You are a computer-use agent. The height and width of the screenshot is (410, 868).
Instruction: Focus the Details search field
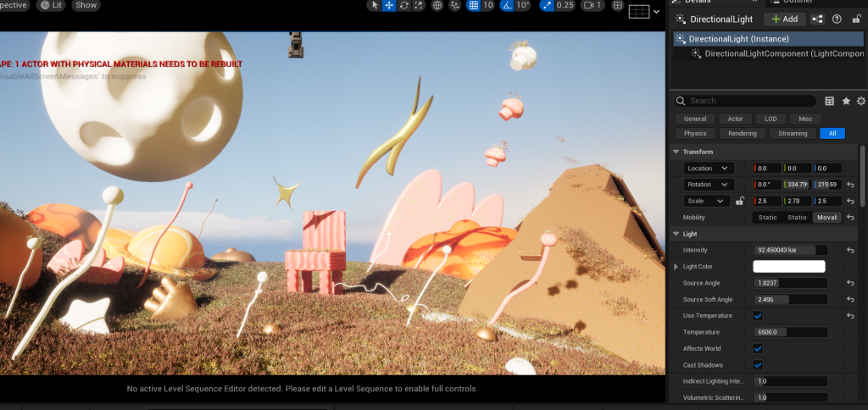(x=745, y=101)
